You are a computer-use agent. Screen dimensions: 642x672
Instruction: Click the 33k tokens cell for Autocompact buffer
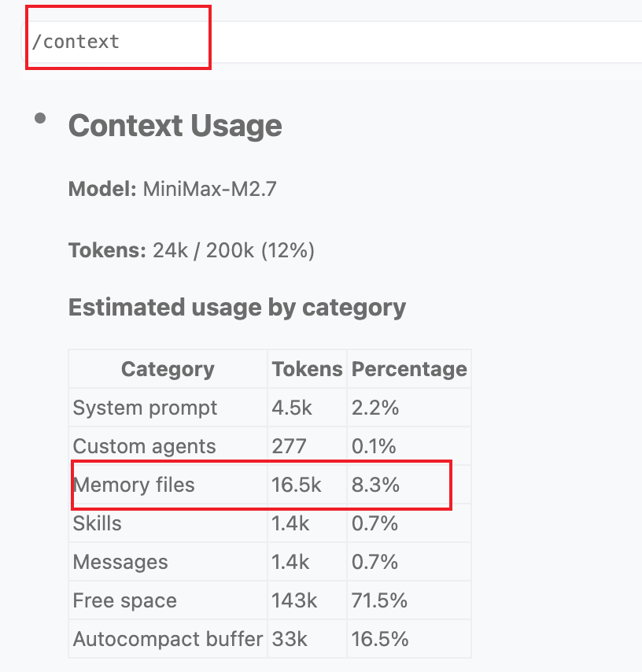click(289, 639)
